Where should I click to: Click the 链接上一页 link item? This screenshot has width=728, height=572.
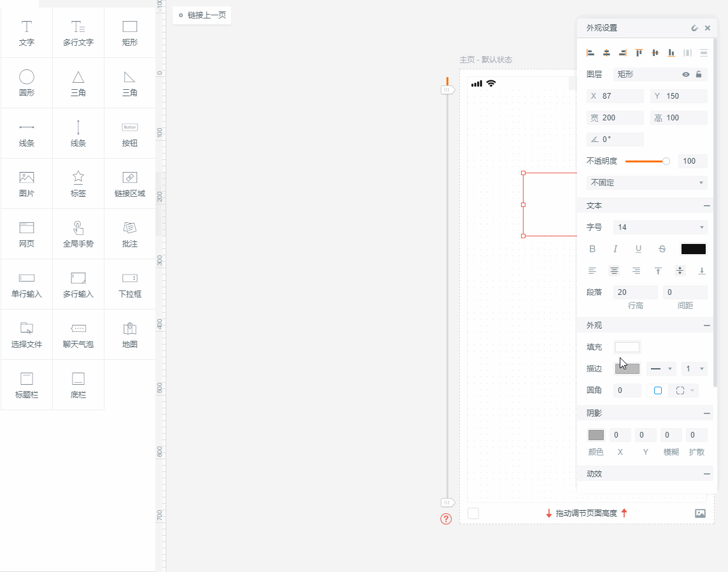[x=202, y=15]
